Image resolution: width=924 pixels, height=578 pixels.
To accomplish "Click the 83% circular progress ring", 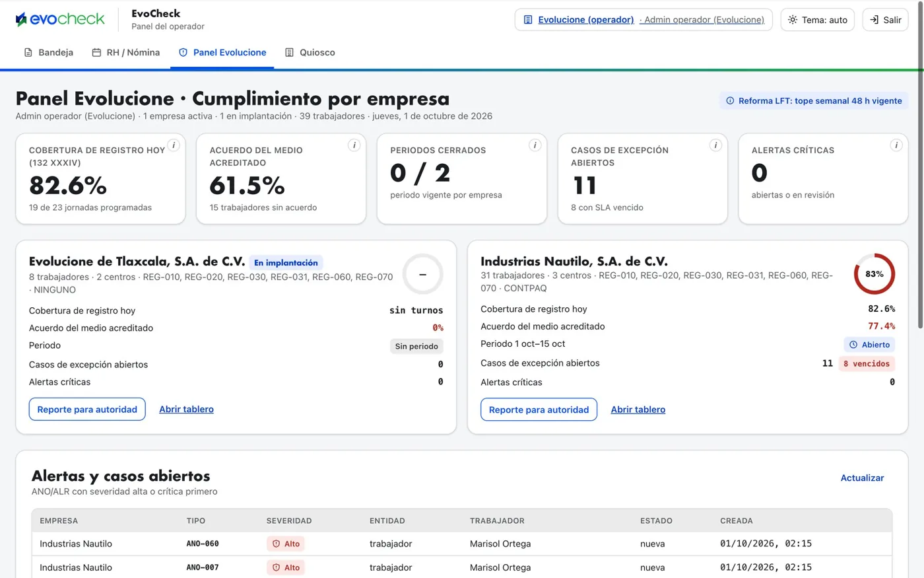I will 874,274.
